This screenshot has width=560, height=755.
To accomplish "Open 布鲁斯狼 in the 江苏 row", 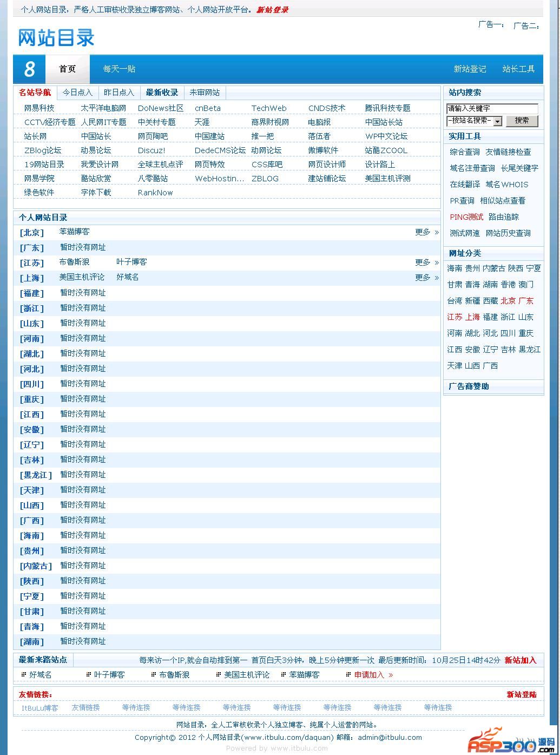I will (75, 262).
